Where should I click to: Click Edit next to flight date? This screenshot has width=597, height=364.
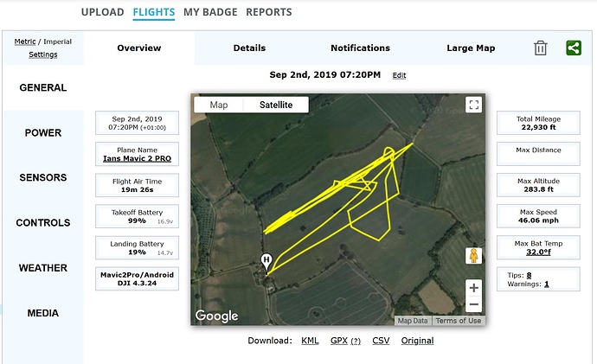pyautogui.click(x=399, y=76)
